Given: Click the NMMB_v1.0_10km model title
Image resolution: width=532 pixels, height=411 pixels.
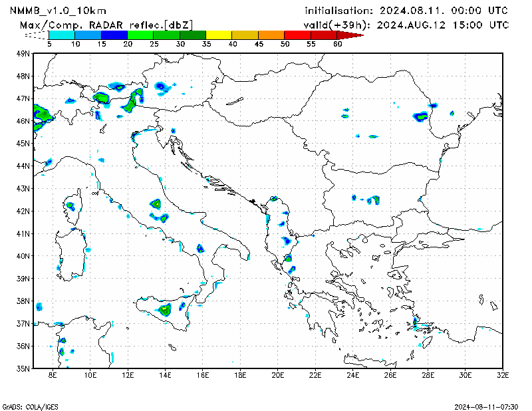Looking at the screenshot, I should click(59, 11).
